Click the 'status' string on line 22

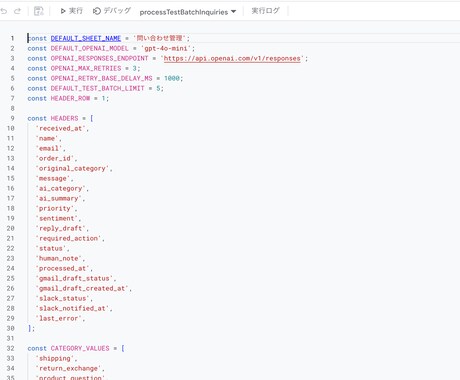click(x=51, y=248)
